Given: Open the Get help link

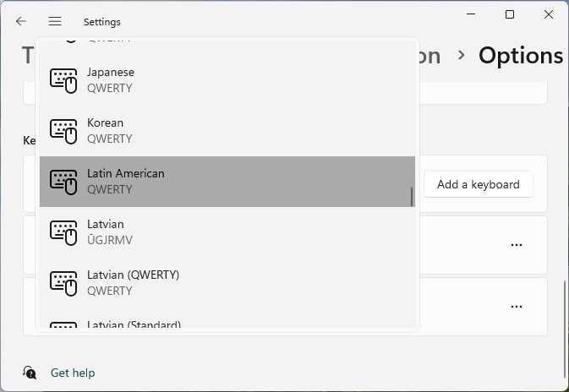Looking at the screenshot, I should tap(73, 373).
